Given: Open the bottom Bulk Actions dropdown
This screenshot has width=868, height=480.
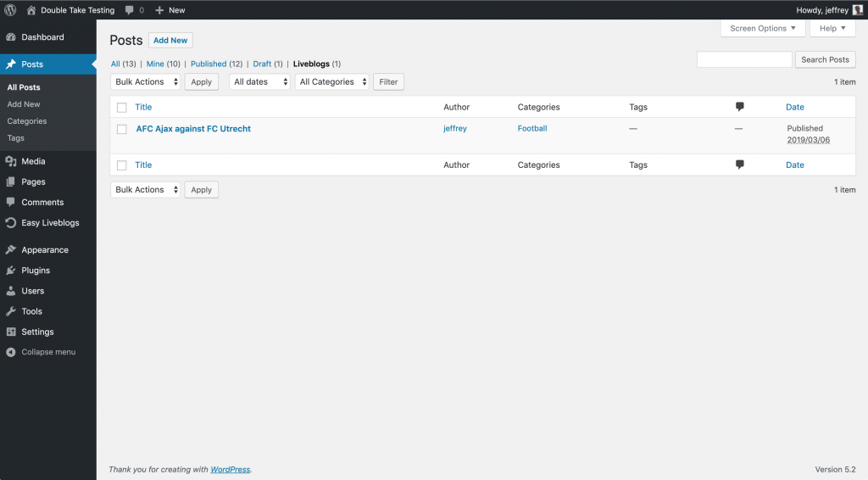Looking at the screenshot, I should [x=146, y=189].
